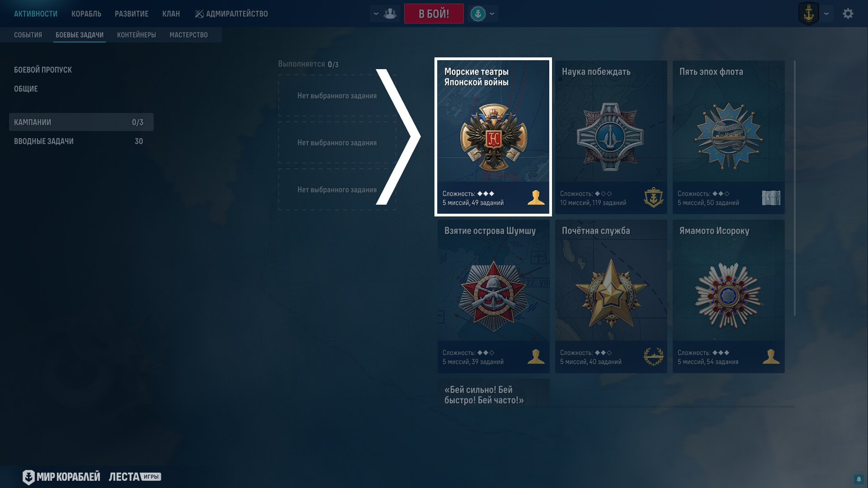Open the Наука побеждать campaign card
868x488 pixels.
click(611, 137)
